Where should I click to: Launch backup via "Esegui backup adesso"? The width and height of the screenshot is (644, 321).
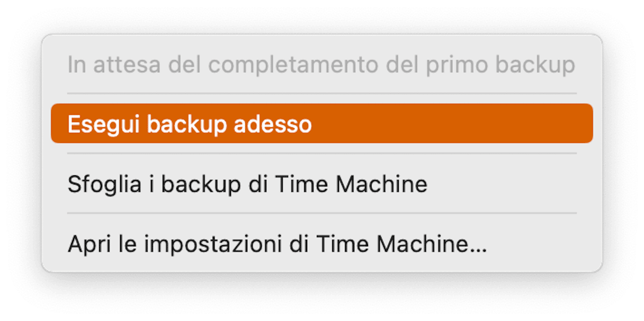tap(321, 123)
